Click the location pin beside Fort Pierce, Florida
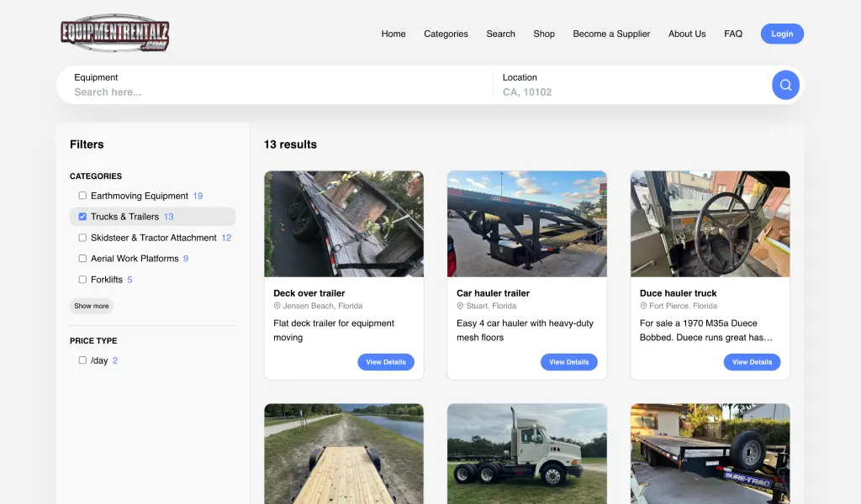This screenshot has height=504, width=861. 644,306
